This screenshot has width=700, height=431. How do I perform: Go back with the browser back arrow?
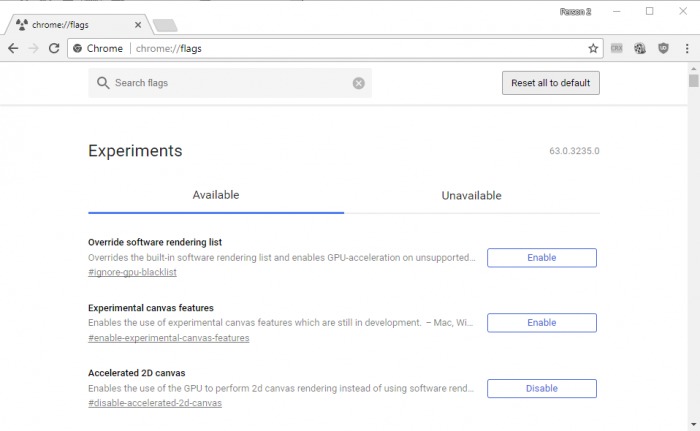(13, 48)
